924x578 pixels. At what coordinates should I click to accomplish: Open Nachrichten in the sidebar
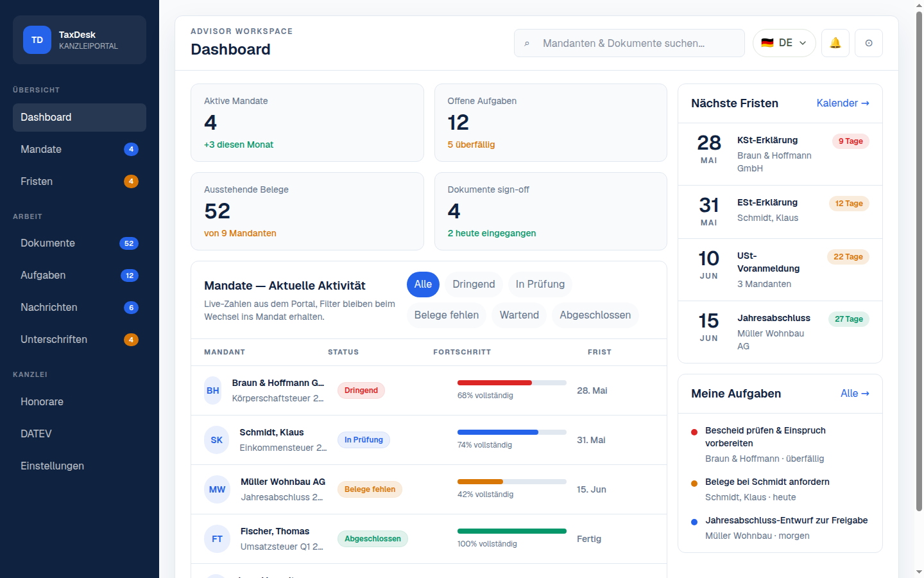[80, 308]
